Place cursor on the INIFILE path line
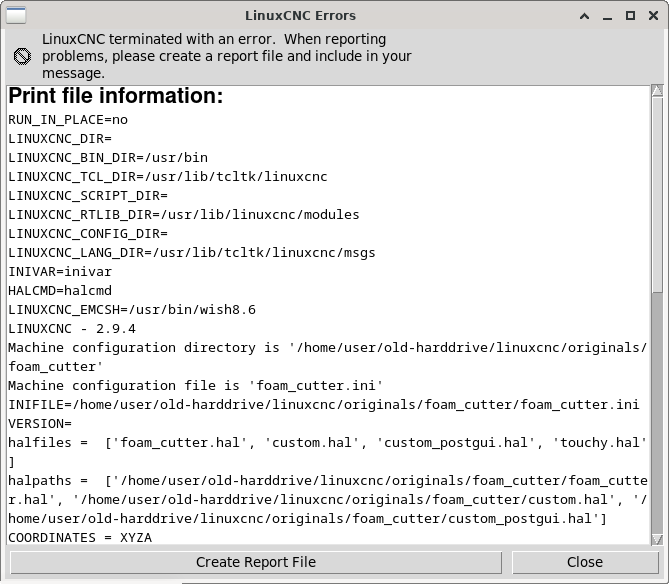This screenshot has width=669, height=584. [323, 404]
